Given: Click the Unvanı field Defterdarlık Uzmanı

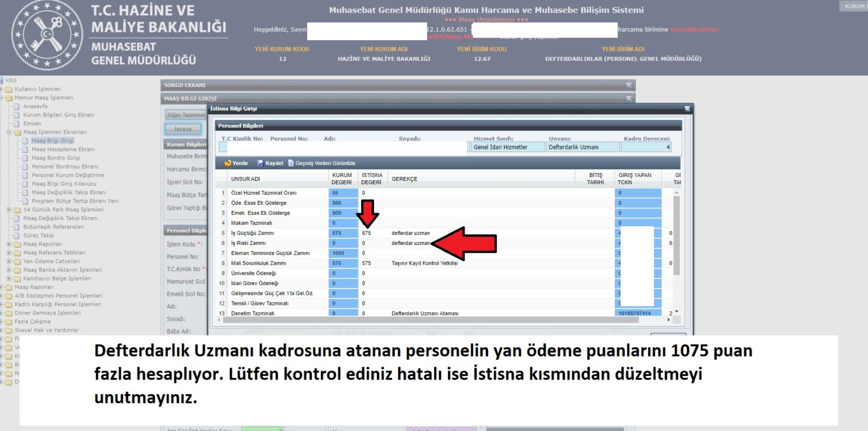Looking at the screenshot, I should [x=581, y=147].
